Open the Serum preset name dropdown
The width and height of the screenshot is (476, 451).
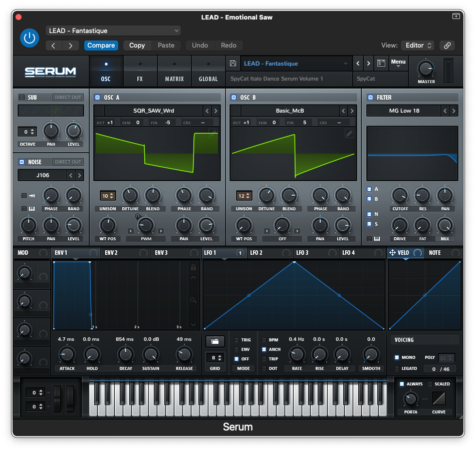click(296, 64)
